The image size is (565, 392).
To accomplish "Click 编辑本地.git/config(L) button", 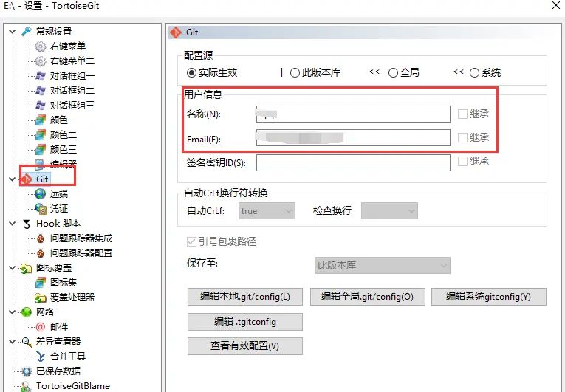I will 245,297.
